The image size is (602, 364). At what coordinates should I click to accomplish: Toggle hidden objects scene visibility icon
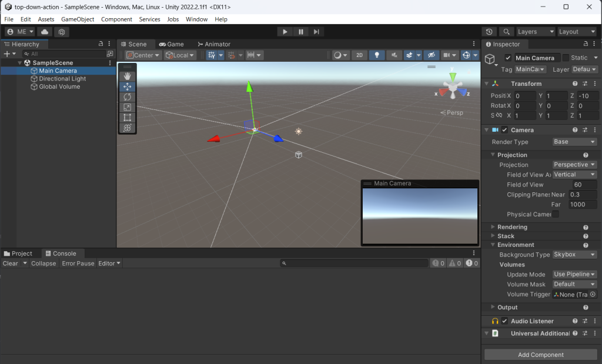pyautogui.click(x=432, y=55)
